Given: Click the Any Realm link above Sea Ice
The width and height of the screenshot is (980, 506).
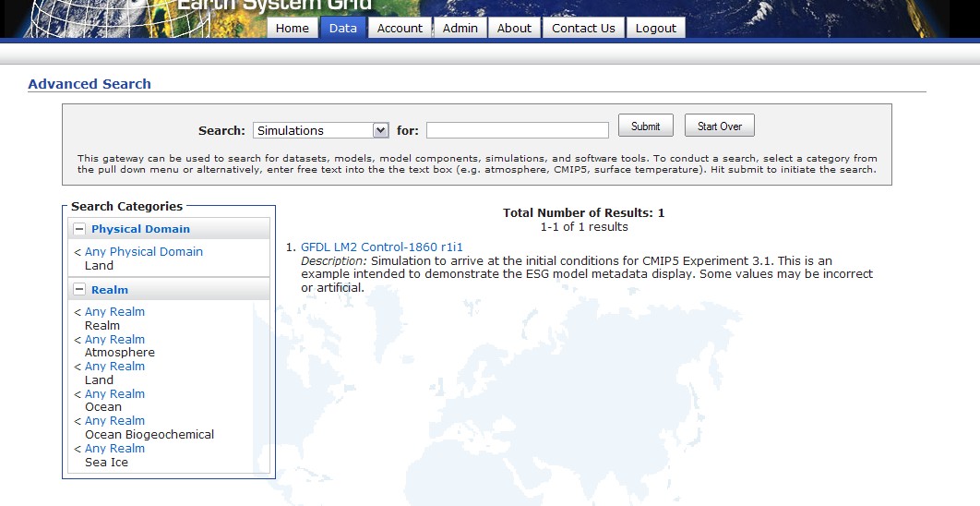Looking at the screenshot, I should point(114,448).
